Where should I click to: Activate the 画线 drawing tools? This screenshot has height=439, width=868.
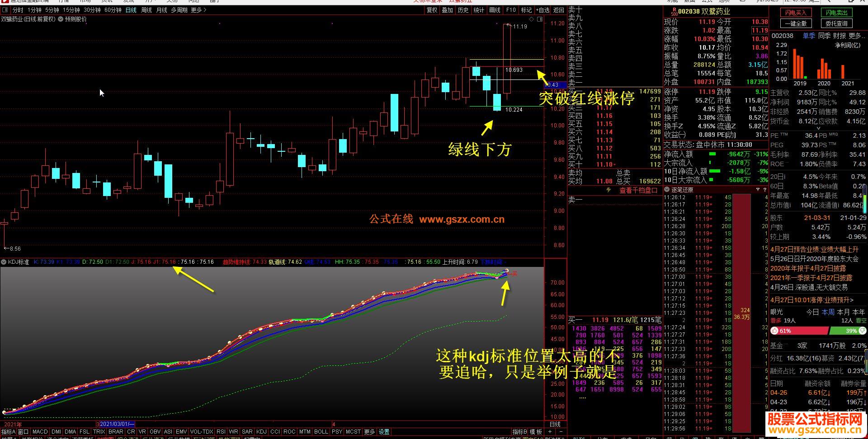point(495,10)
